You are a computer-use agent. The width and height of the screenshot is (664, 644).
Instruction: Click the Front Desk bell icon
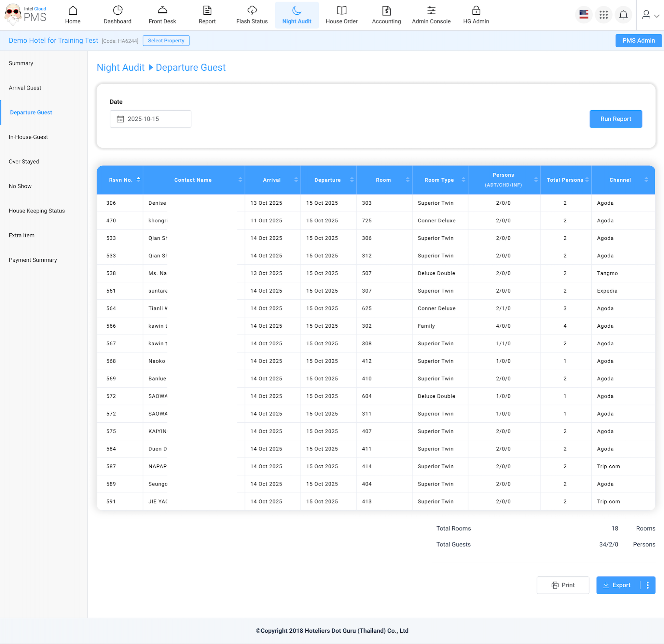tap(162, 10)
